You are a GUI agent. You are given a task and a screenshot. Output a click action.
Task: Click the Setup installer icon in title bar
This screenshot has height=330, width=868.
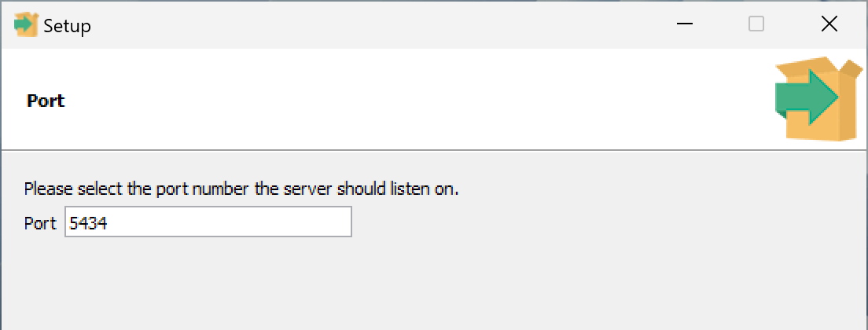26,25
